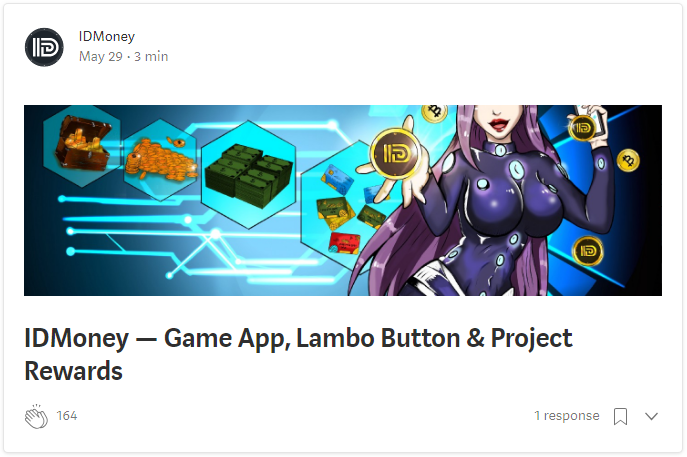Viewport: 687px width, 457px height.
Task: Click the ID coin at banner lower right
Action: pos(588,251)
